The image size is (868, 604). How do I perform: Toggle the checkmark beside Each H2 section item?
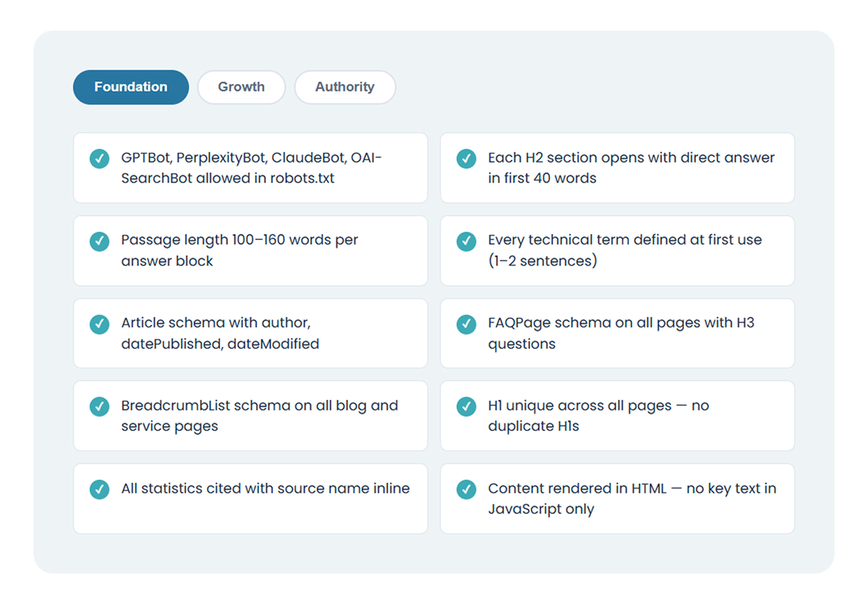click(x=466, y=159)
